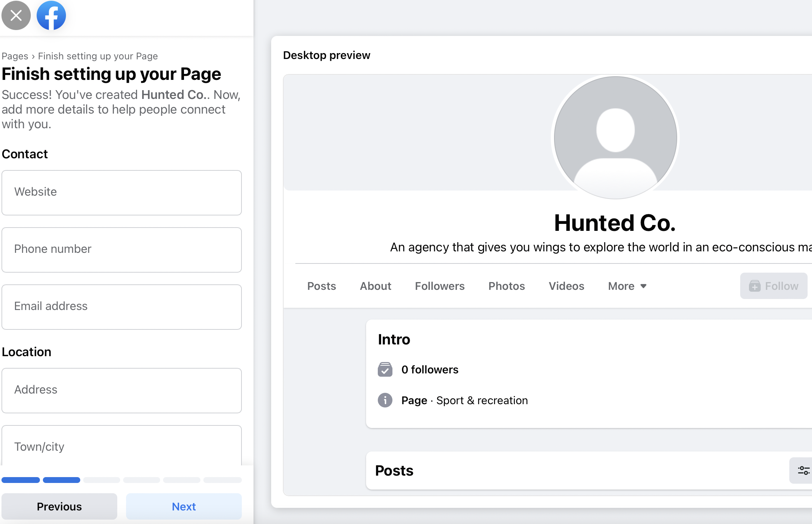
Task: Open the Videos tab
Action: point(566,286)
